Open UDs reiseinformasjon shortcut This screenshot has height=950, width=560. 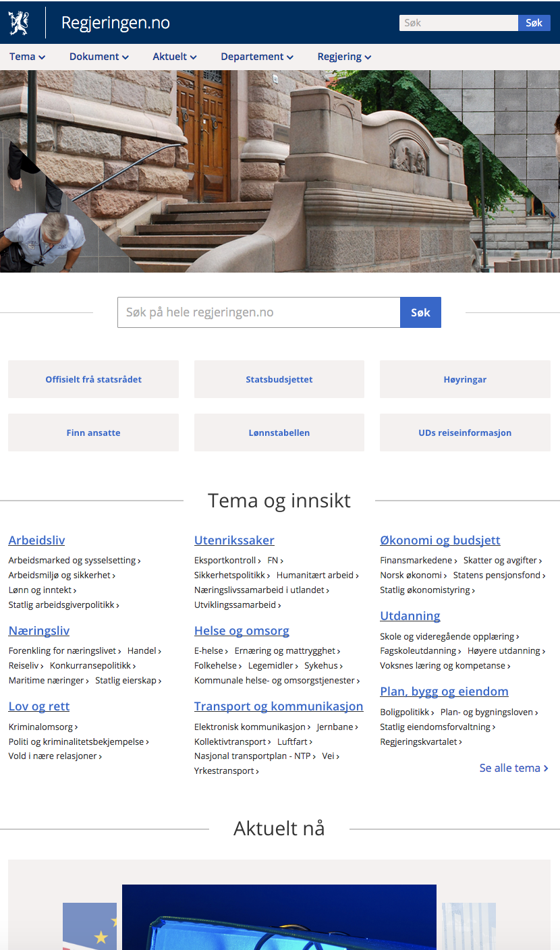[x=465, y=432]
